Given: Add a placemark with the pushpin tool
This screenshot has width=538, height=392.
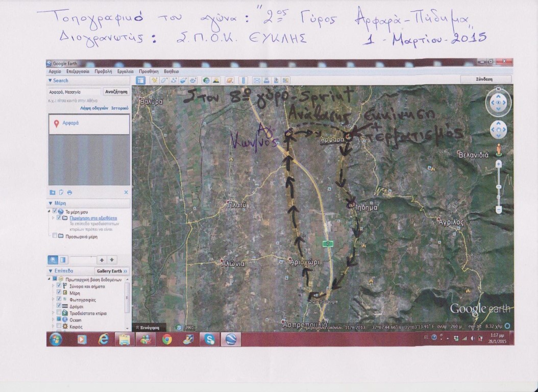Looking at the screenshot, I should (x=154, y=81).
